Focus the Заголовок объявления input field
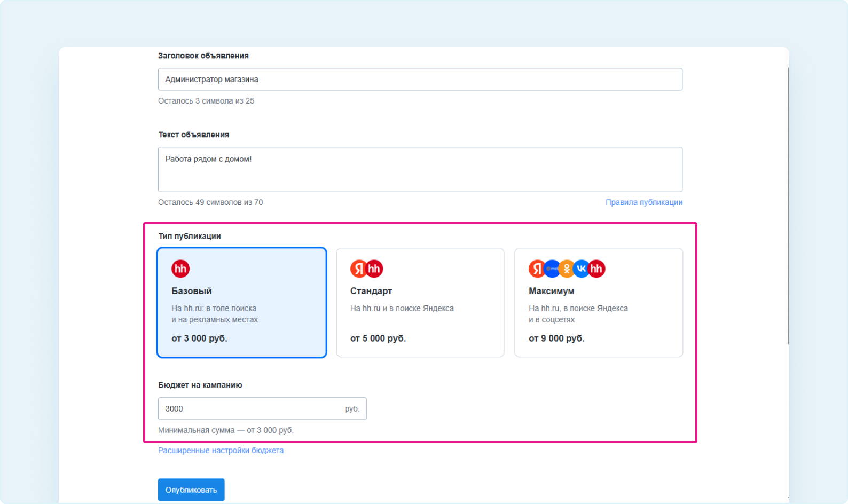 click(420, 79)
